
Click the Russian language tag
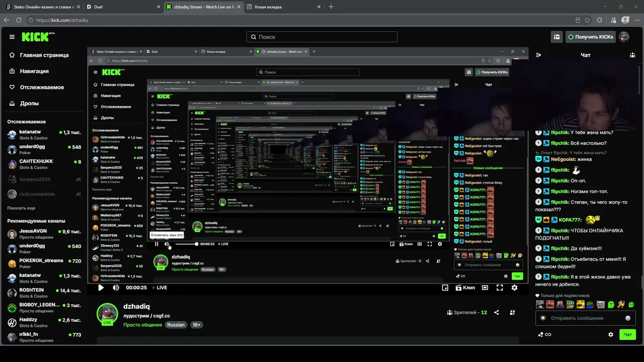176,325
